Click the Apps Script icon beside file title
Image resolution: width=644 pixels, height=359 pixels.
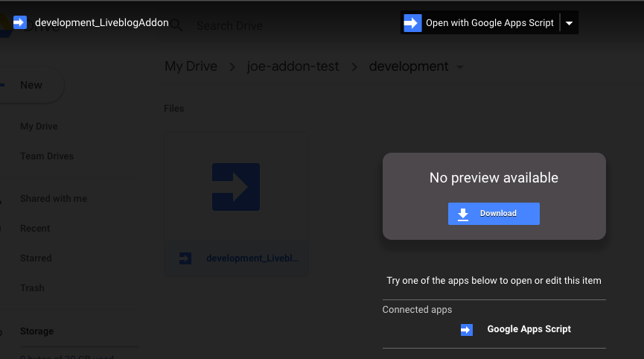[x=19, y=22]
